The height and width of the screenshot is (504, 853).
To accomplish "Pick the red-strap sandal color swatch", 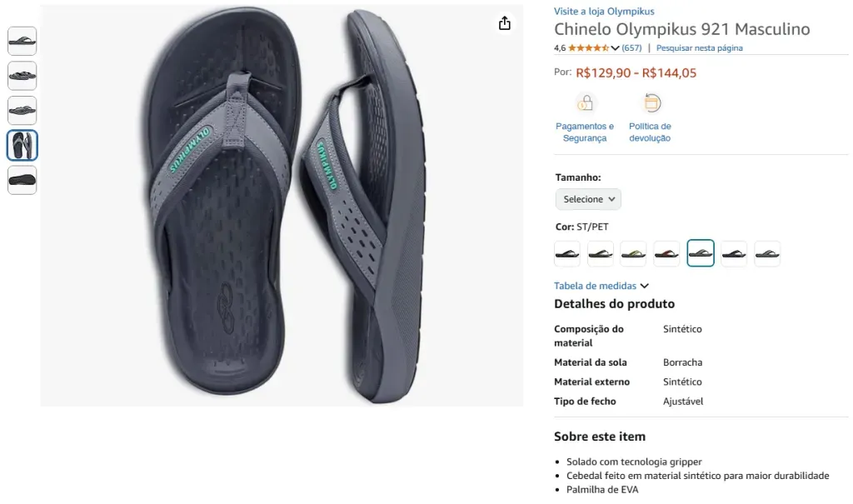I will tap(667, 253).
